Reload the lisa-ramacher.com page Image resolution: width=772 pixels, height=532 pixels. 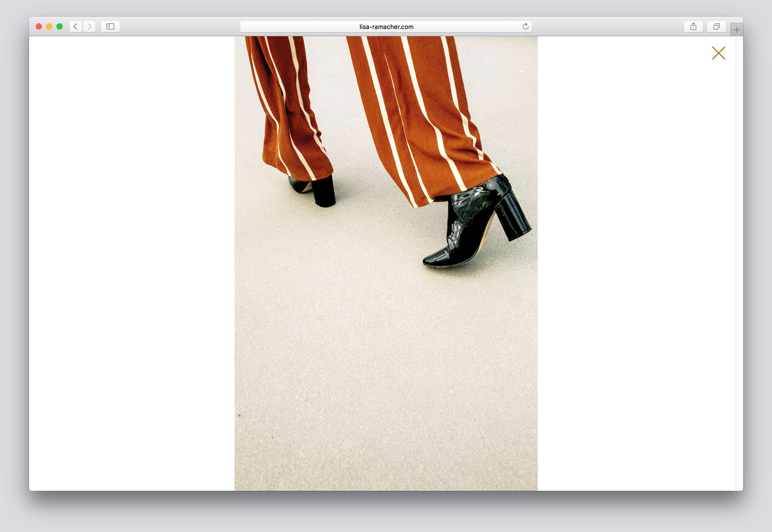click(525, 27)
